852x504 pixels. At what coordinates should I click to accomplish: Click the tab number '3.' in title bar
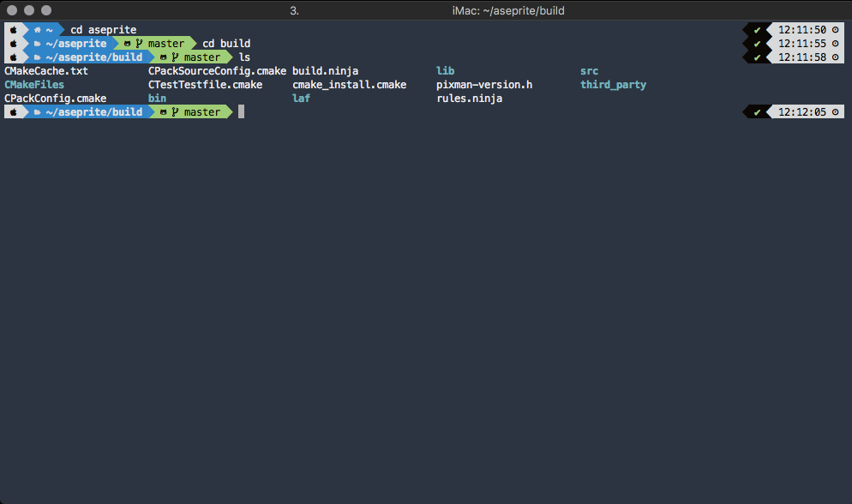(x=294, y=11)
